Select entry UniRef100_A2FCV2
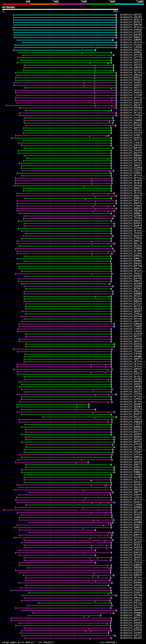Screen dimensions: 146x644 (131, 635)
